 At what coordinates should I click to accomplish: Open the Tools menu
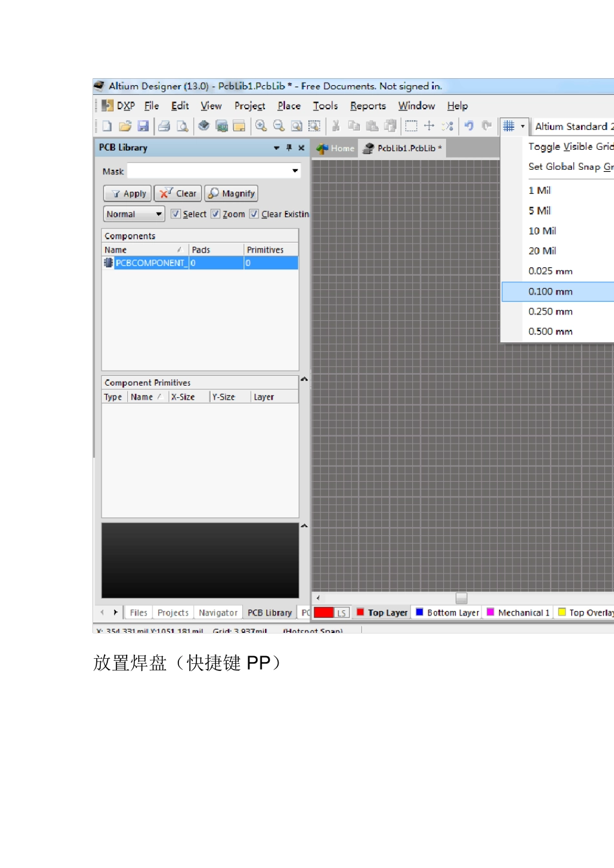[x=325, y=106]
